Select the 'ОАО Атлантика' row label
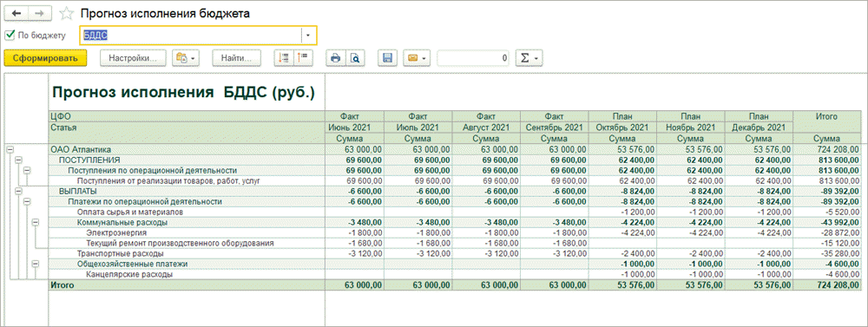 pyautogui.click(x=81, y=149)
